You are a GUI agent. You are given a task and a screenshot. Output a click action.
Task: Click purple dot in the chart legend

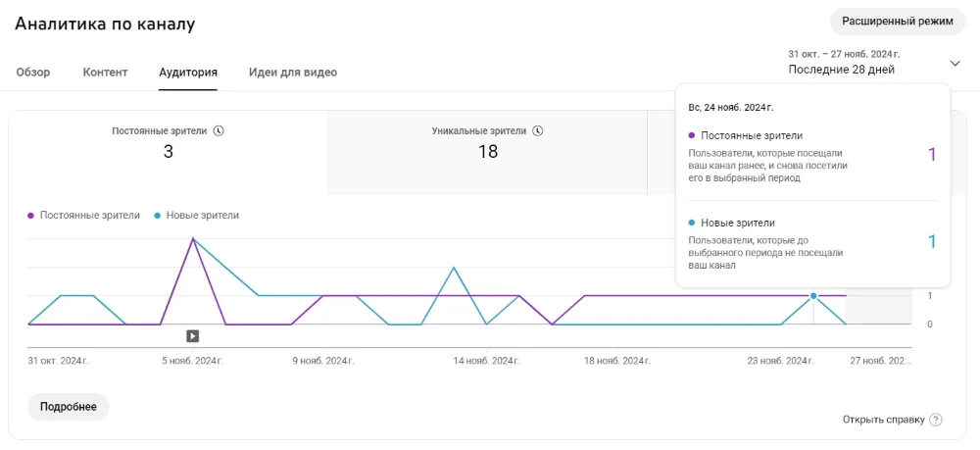[x=31, y=215]
